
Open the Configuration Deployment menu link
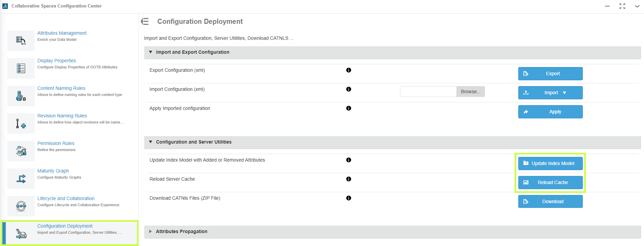(x=65, y=226)
